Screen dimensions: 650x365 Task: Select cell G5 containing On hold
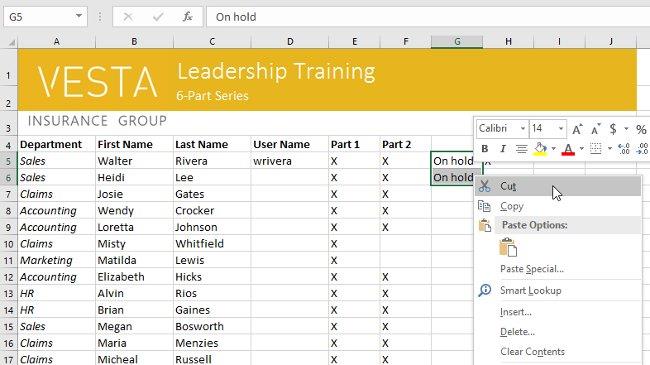454,161
